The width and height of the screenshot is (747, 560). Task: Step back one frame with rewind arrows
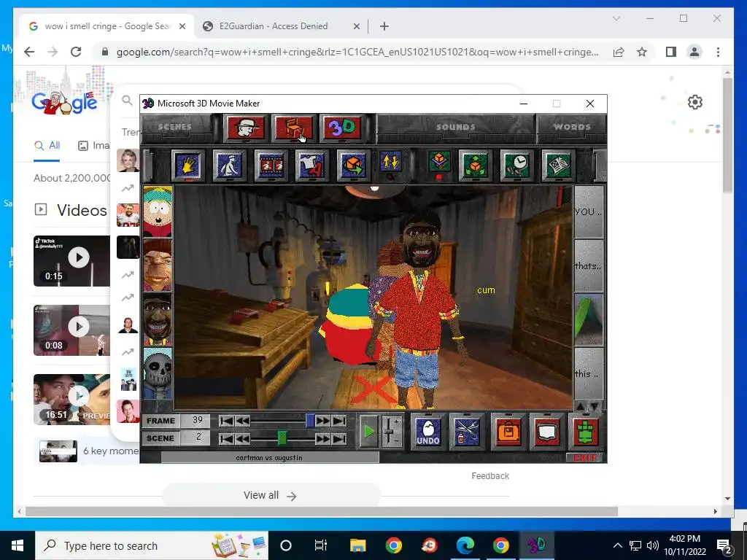click(242, 421)
